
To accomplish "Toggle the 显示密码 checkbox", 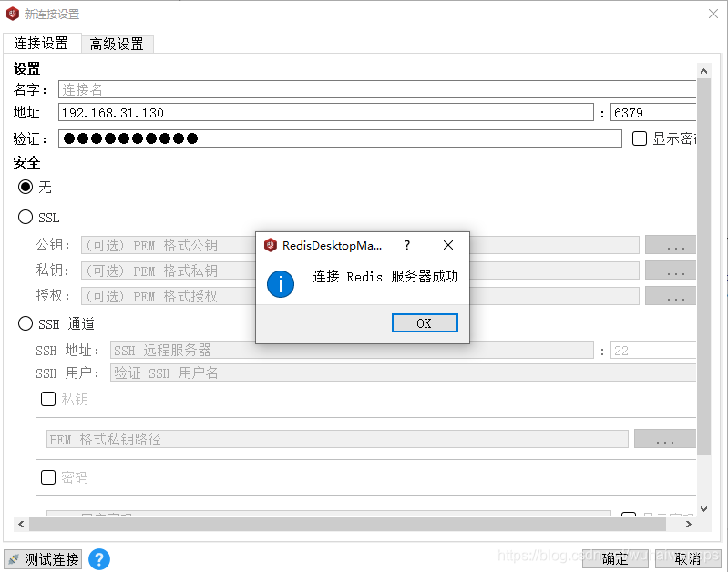I will 640,138.
